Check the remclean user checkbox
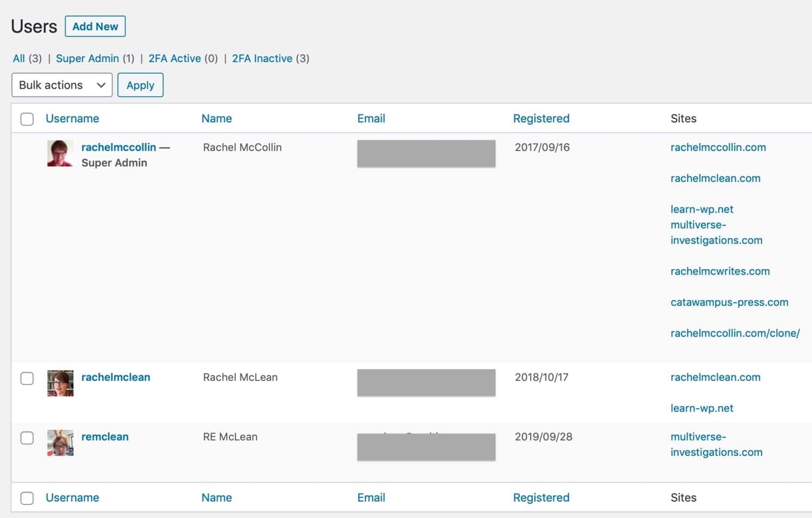Screen dimensions: 812x518 click(x=27, y=438)
